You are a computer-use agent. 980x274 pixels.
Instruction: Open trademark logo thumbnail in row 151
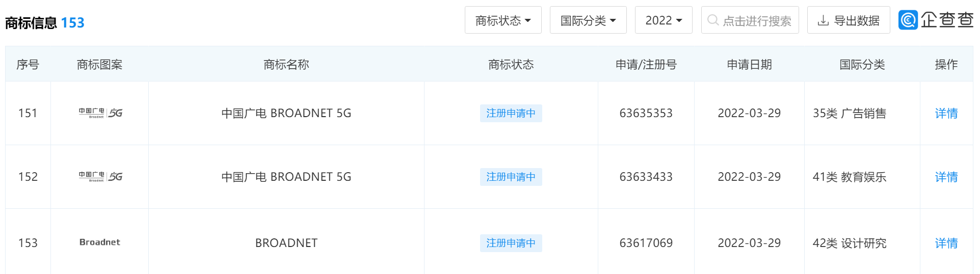click(x=100, y=113)
